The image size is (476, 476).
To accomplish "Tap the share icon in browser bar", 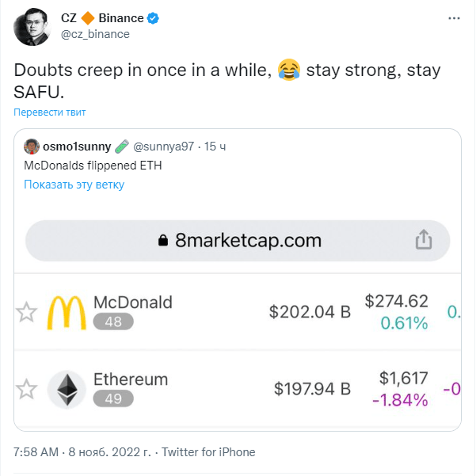I will click(424, 239).
